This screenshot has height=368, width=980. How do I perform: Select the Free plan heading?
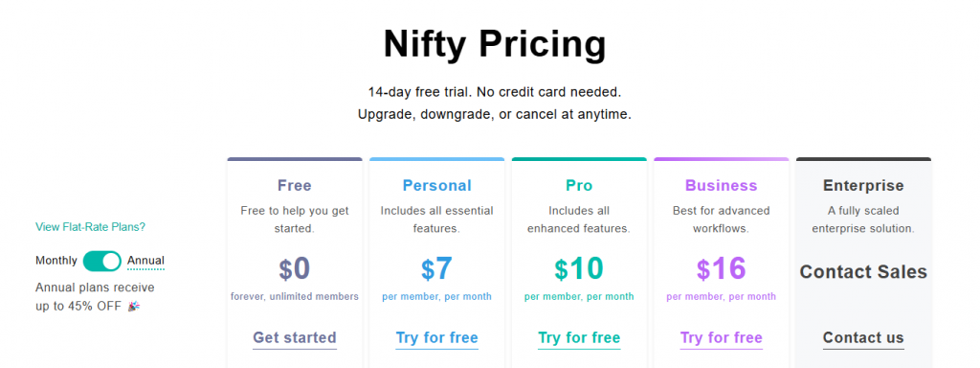coord(295,186)
